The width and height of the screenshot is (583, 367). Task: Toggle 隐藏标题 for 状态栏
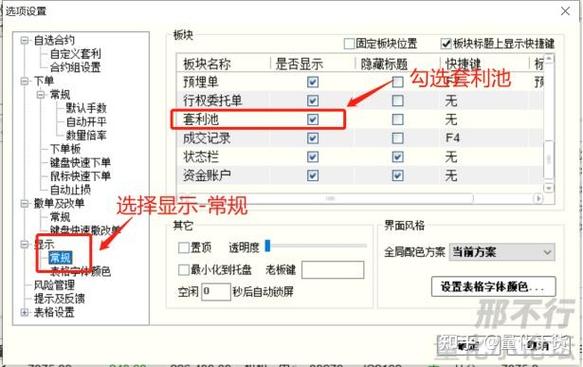[x=398, y=157]
